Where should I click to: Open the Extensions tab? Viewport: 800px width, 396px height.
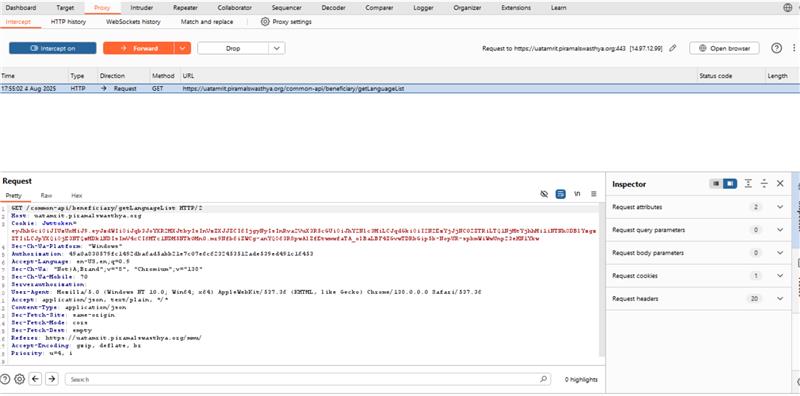tap(516, 8)
